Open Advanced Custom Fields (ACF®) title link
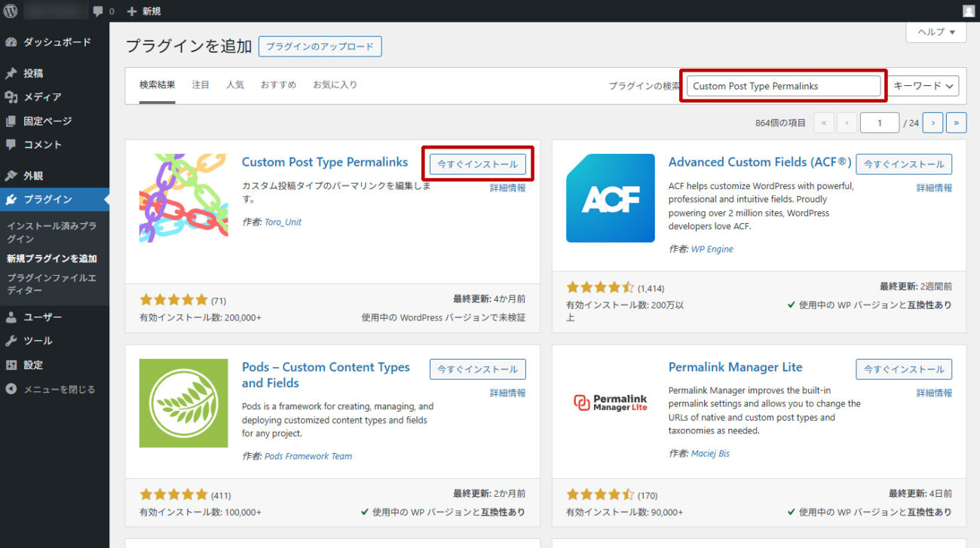This screenshot has width=980, height=548. pyautogui.click(x=760, y=162)
